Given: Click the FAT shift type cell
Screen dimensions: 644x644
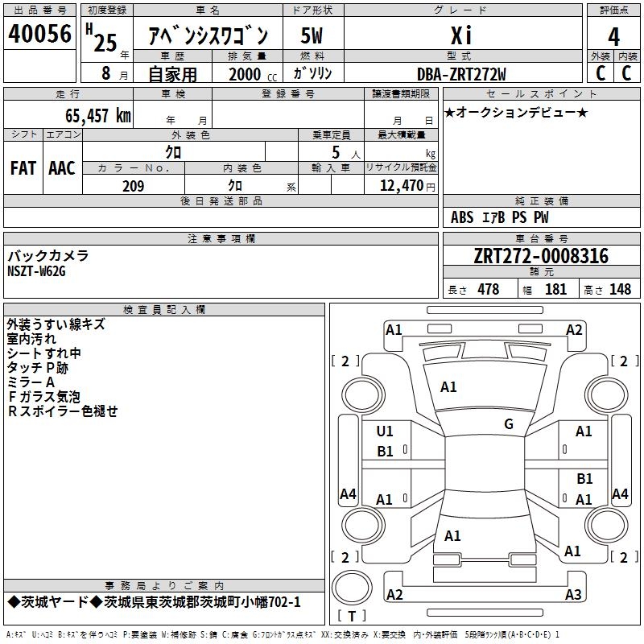Looking at the screenshot, I should coord(23,167).
